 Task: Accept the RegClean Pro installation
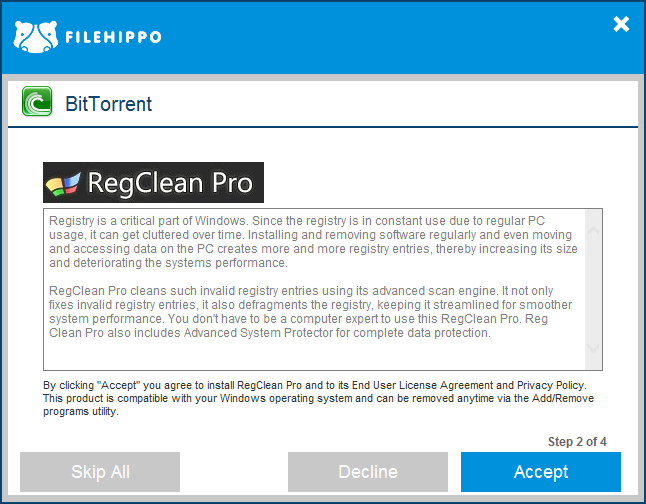pos(541,472)
